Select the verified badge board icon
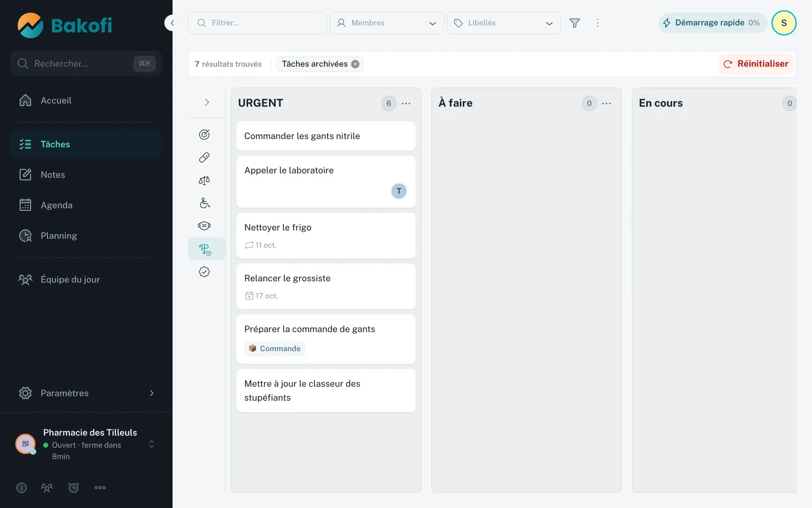Screen dimensions: 812x508 click(205, 272)
